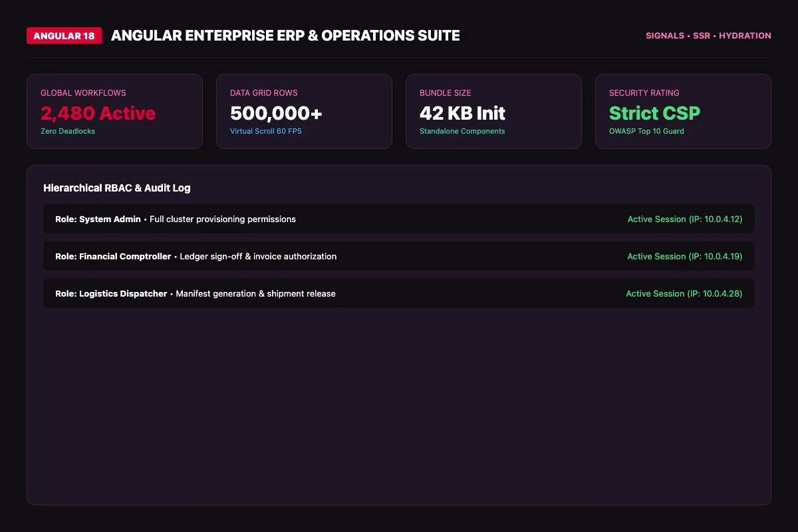Click the "Zero Deadlocks" subtext
Screen dimensions: 798x532
(x=68, y=131)
